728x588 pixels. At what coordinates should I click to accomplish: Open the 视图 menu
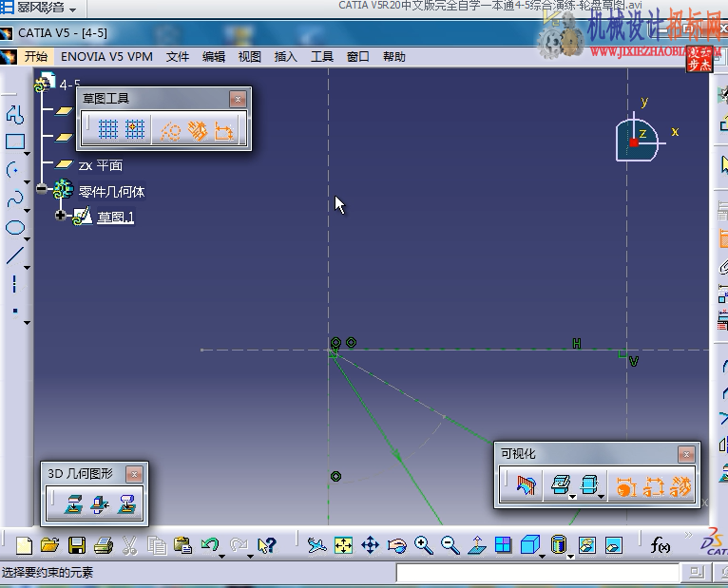click(249, 57)
